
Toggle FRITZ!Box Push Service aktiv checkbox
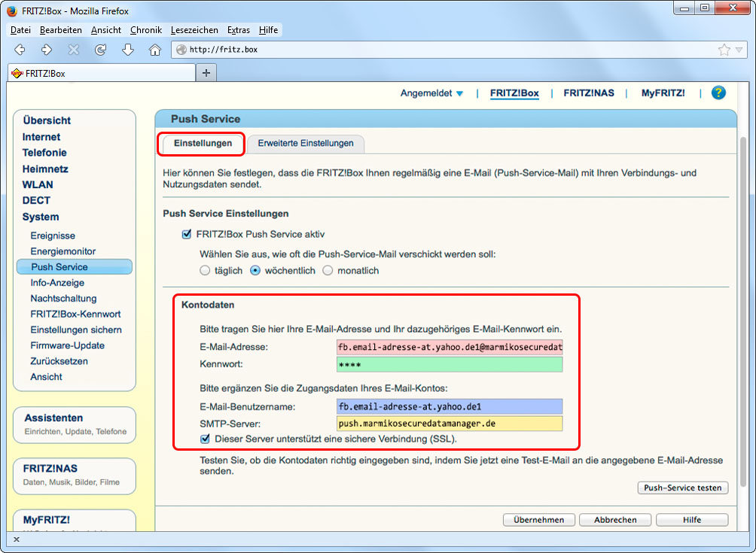point(187,235)
